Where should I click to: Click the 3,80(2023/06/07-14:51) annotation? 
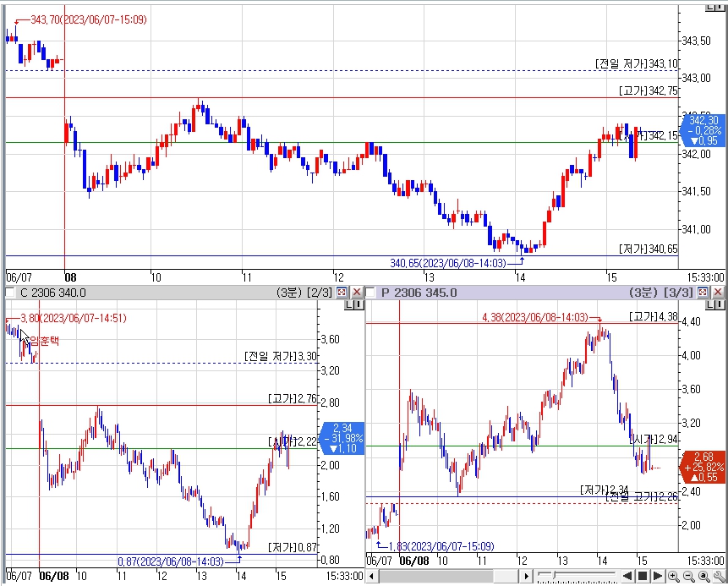[74, 318]
